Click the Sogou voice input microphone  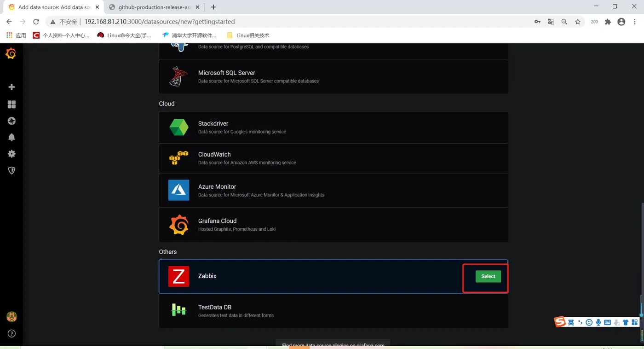tap(598, 322)
